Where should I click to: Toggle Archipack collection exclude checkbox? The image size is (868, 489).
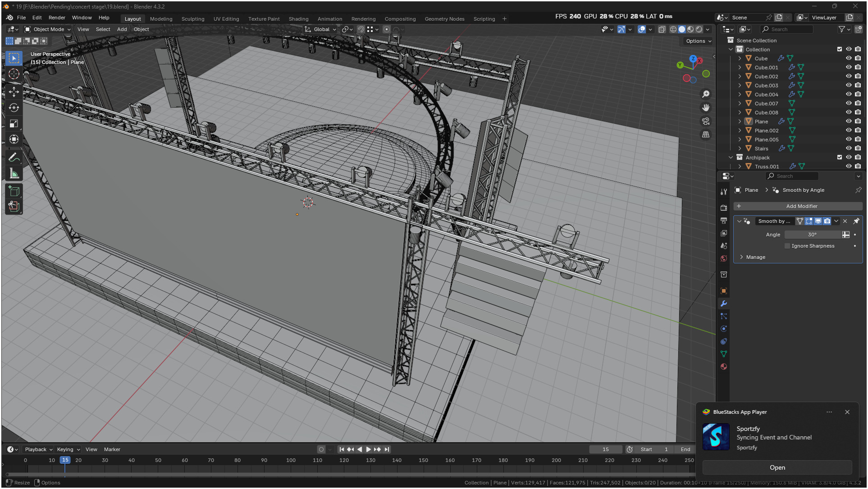click(x=839, y=157)
